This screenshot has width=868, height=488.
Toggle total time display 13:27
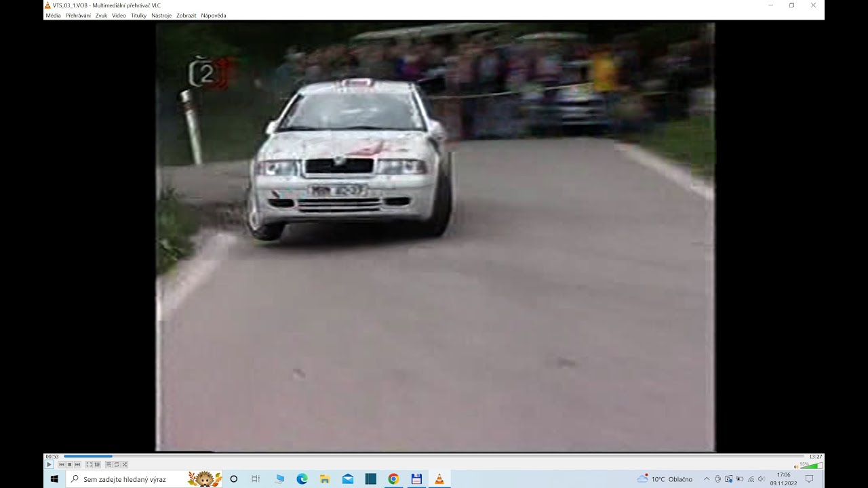click(x=815, y=457)
